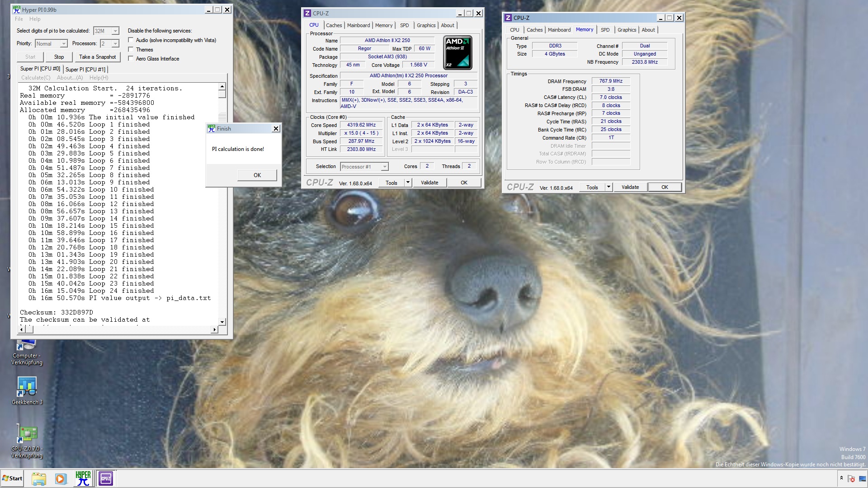
Task: Click the log horizontal scroll-right arrow
Action: [x=215, y=330]
